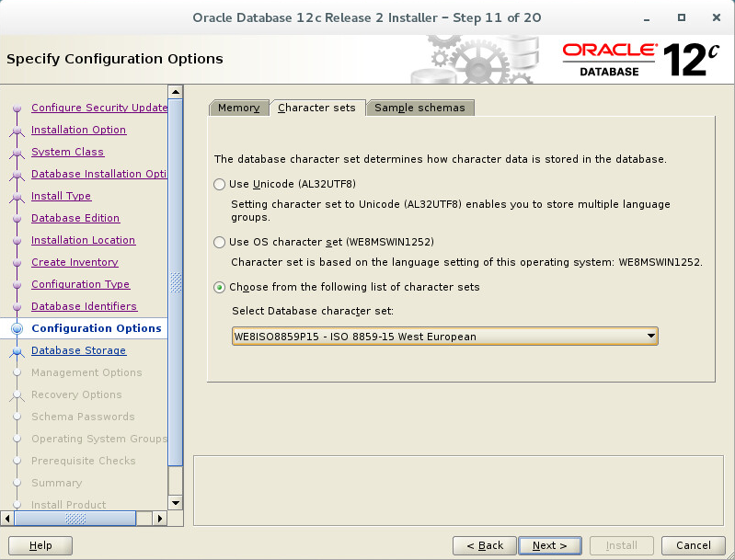Image resolution: width=735 pixels, height=560 pixels.
Task: Click the disabled Prerequisite Checks step
Action: [x=84, y=461]
